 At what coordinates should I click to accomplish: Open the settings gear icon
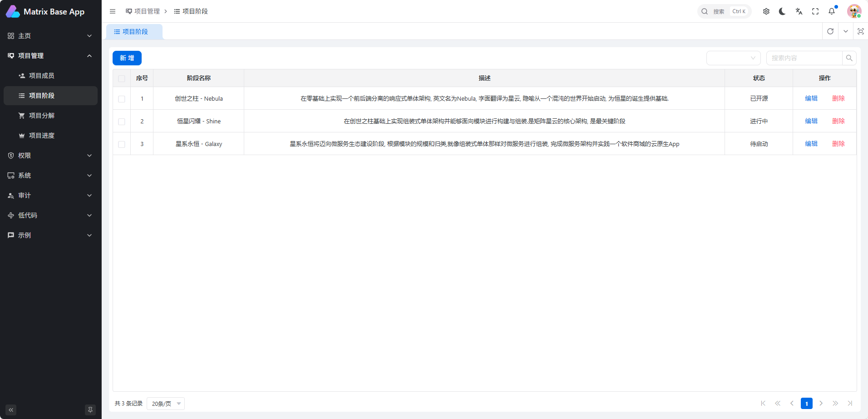coord(766,11)
